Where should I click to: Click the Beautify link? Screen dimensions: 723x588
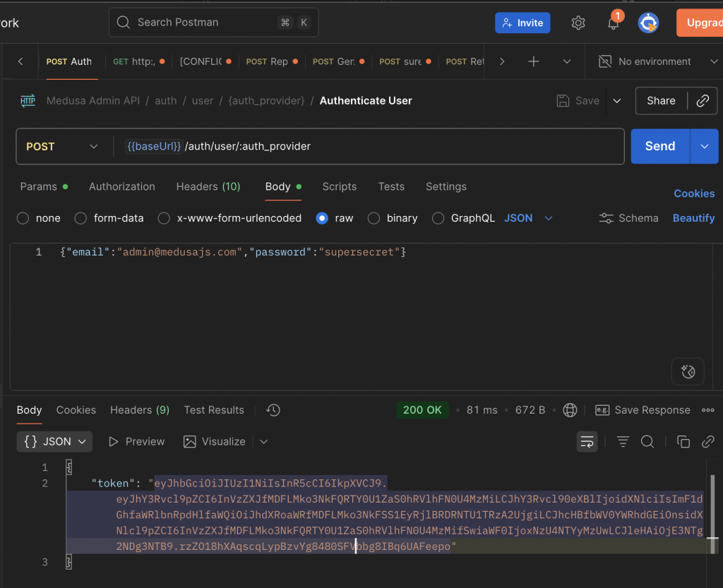[x=693, y=218]
